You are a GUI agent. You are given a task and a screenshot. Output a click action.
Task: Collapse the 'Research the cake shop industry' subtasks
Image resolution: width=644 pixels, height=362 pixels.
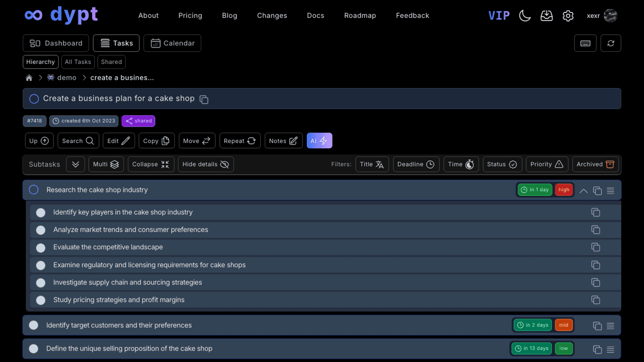[583, 190]
